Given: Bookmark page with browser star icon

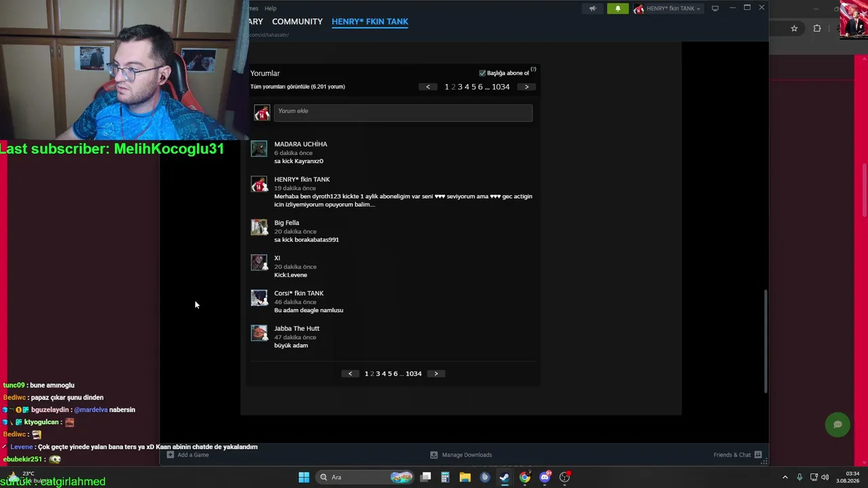Looking at the screenshot, I should [794, 28].
